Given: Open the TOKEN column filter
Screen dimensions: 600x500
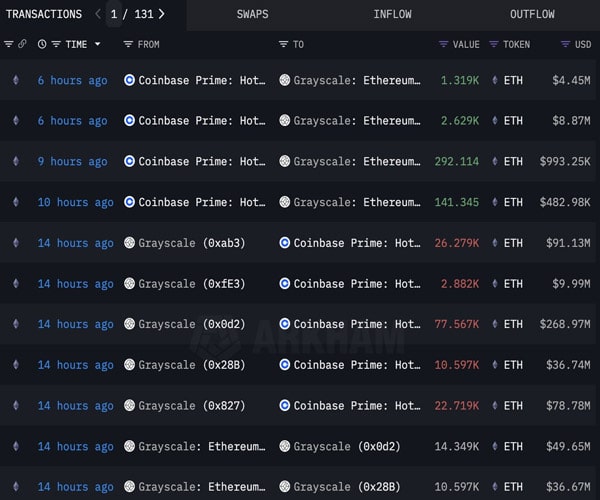Looking at the screenshot, I should [494, 44].
